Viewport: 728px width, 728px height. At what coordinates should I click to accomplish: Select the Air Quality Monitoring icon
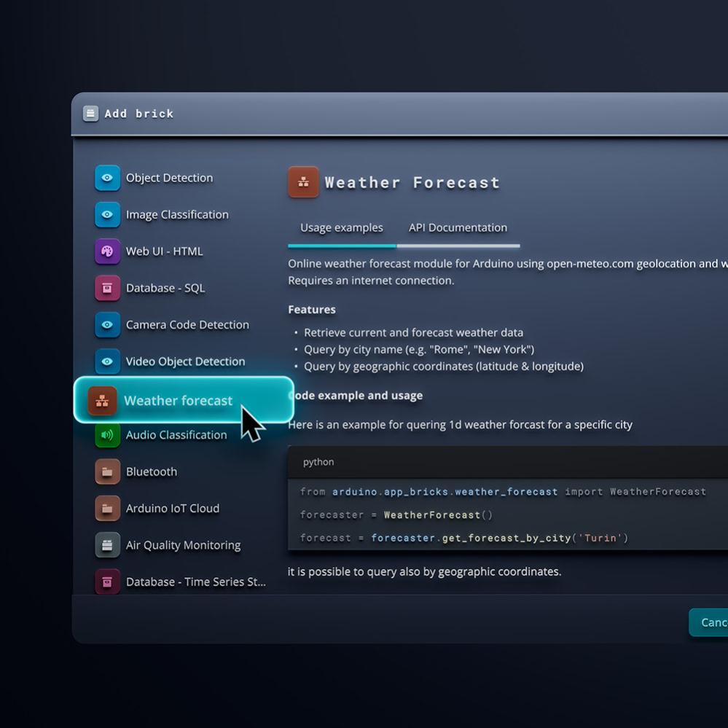click(x=107, y=545)
